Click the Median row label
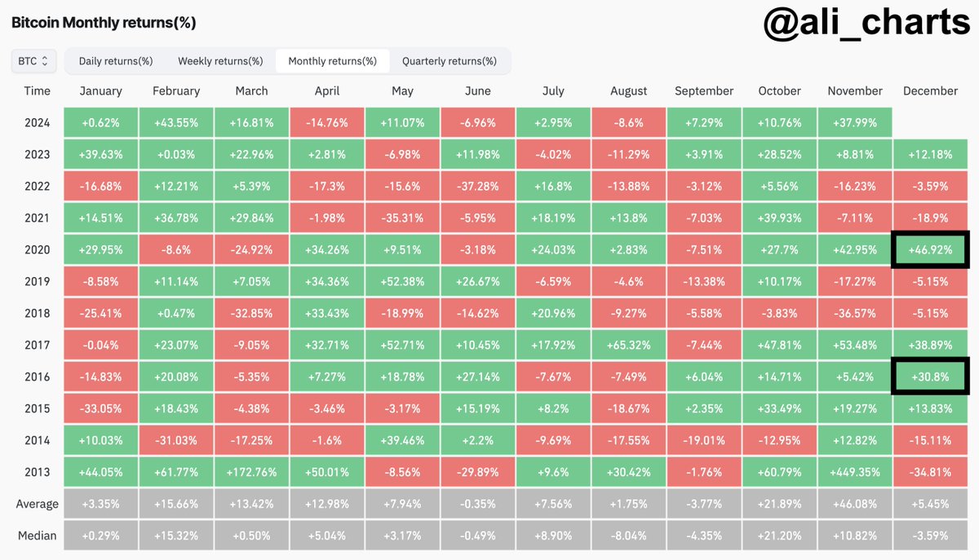The height and width of the screenshot is (560, 979). 37,536
